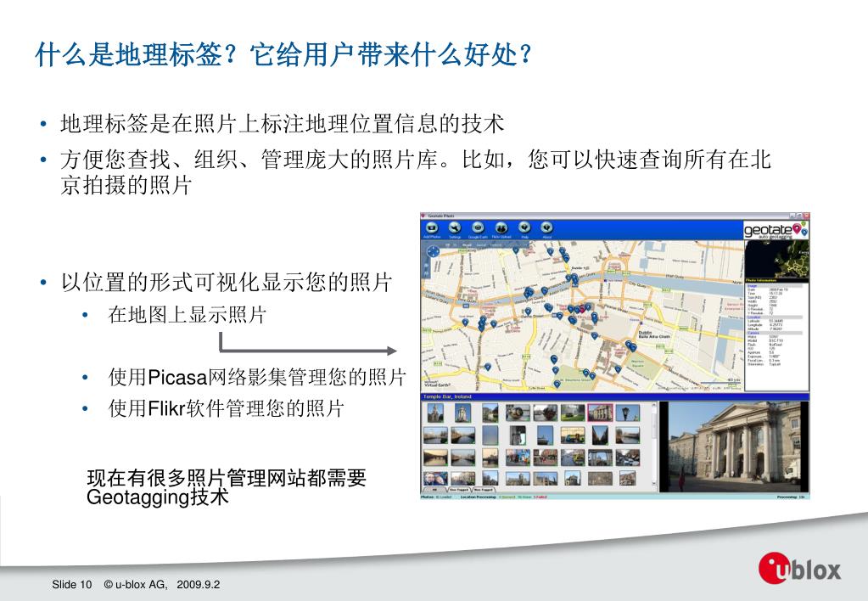Select the colorful shopfront thumbnail
This screenshot has width=868, height=601.
click(x=518, y=458)
